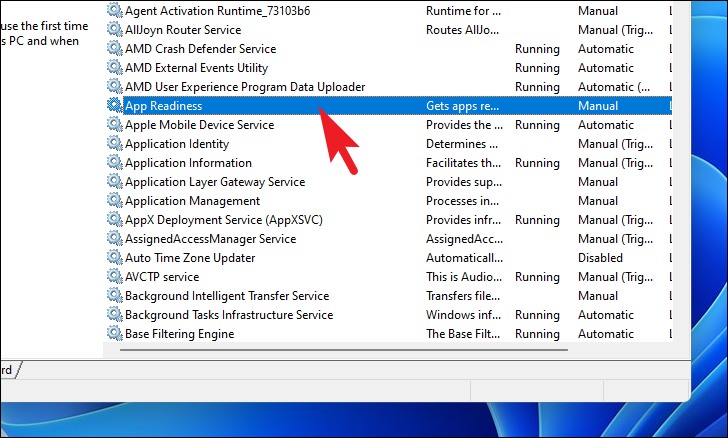This screenshot has width=728, height=438.
Task: Click the gear icon beside Application Layer Gateway Service
Action: 115,182
